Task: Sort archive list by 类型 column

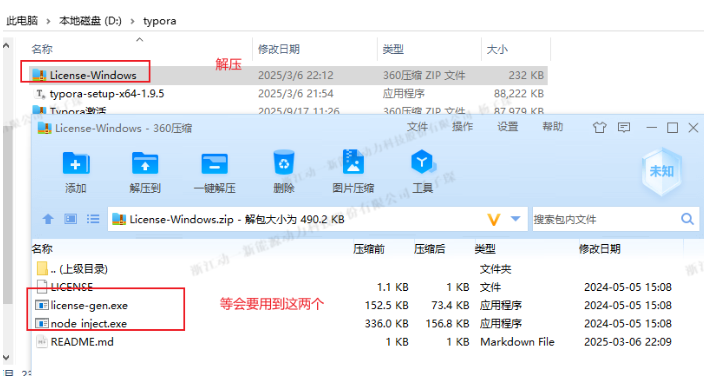Action: click(485, 249)
